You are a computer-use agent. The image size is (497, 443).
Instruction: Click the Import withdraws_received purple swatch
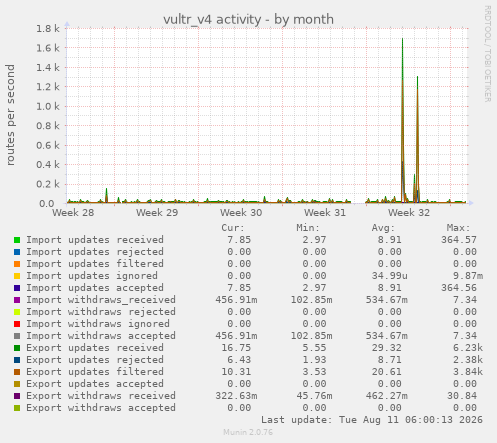[17, 300]
